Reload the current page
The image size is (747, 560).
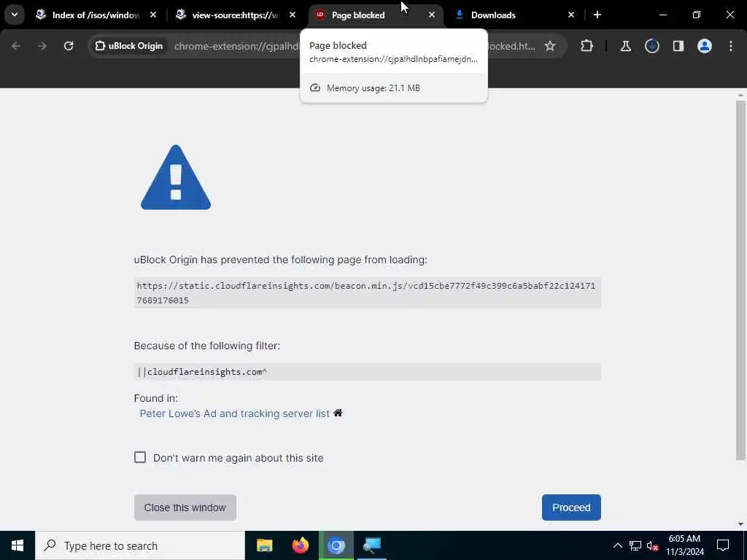[69, 46]
